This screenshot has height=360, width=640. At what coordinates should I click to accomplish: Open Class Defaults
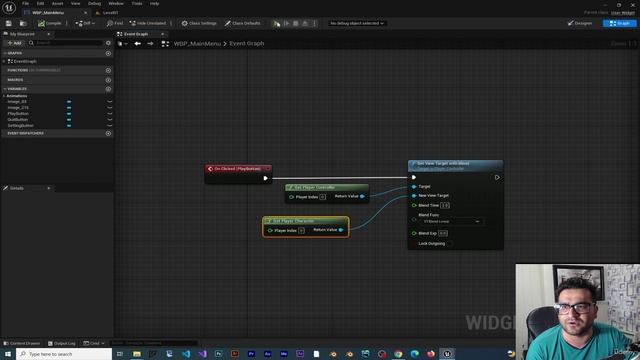(x=242, y=23)
